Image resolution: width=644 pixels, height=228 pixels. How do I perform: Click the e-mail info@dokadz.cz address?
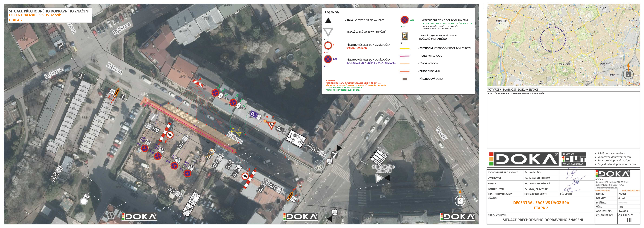click(606, 188)
